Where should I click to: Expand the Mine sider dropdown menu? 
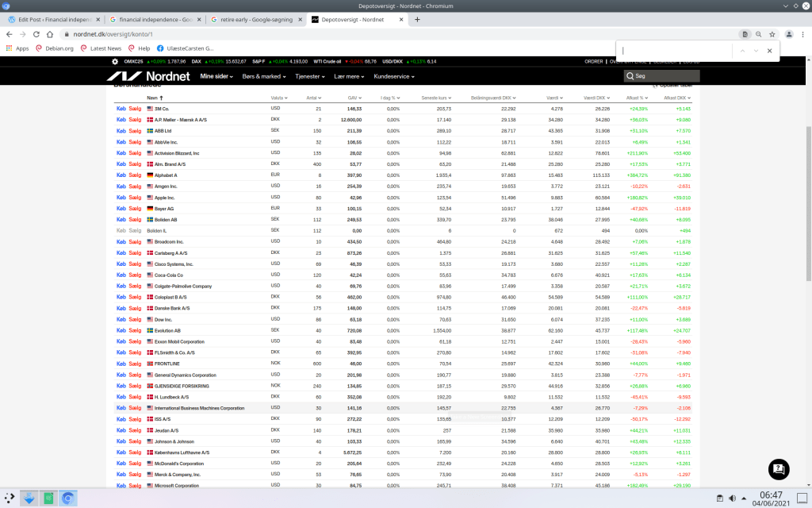click(217, 76)
